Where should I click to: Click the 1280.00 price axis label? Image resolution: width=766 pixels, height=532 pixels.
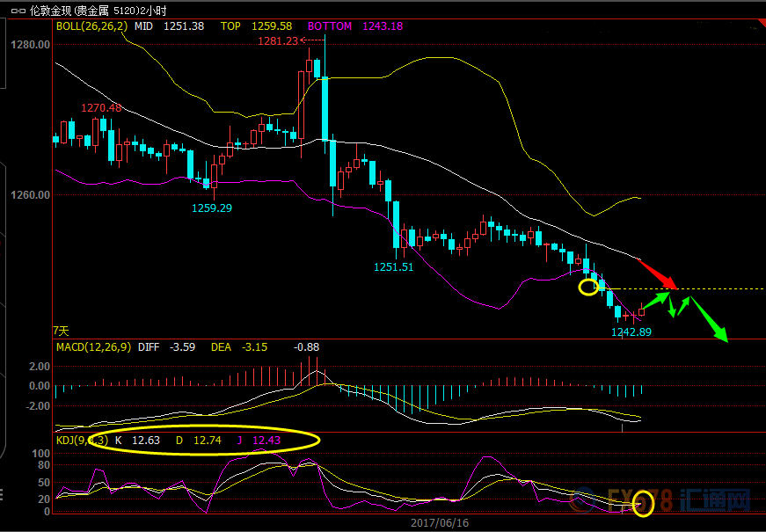point(30,45)
